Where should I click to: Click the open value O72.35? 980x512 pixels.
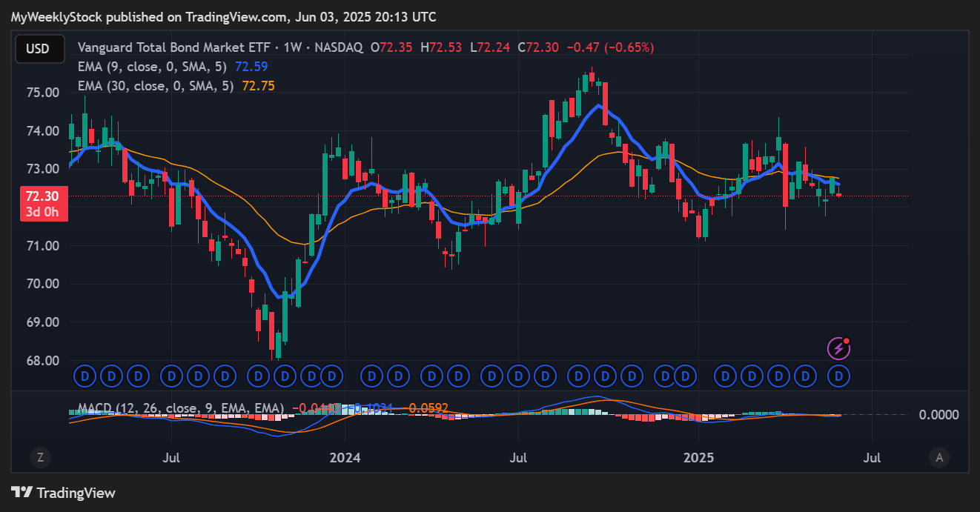point(393,47)
